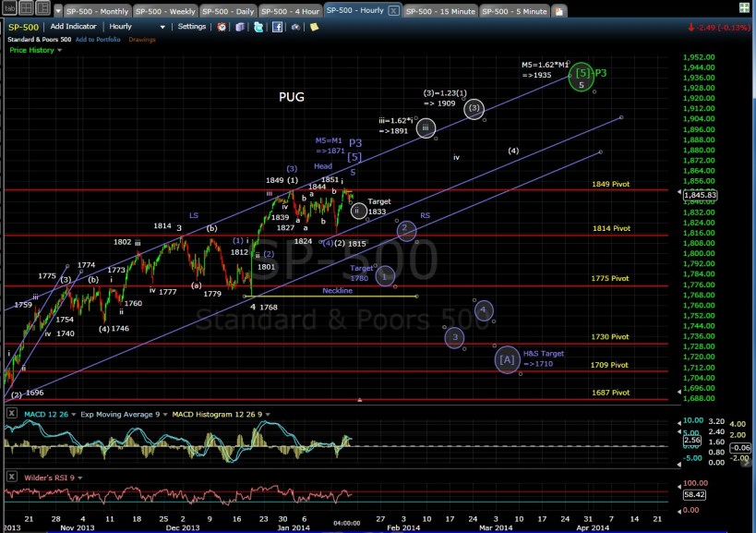Close the Wilder's RSI panel
Viewport: 756px width, 533px height.
point(12,477)
